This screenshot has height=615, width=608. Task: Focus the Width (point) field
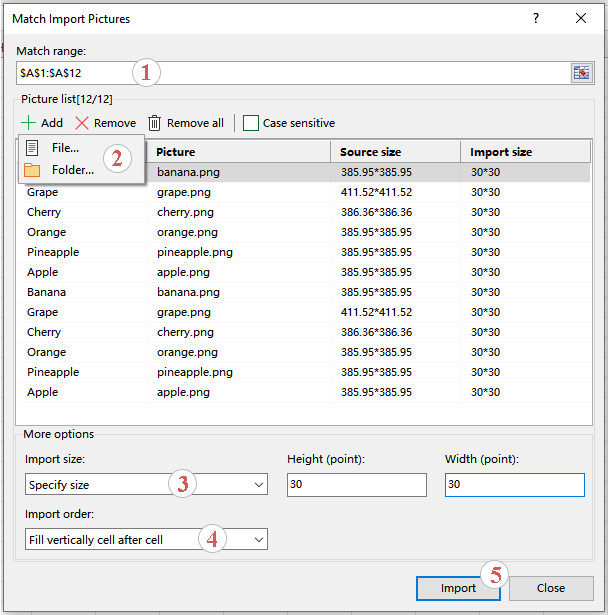[514, 485]
